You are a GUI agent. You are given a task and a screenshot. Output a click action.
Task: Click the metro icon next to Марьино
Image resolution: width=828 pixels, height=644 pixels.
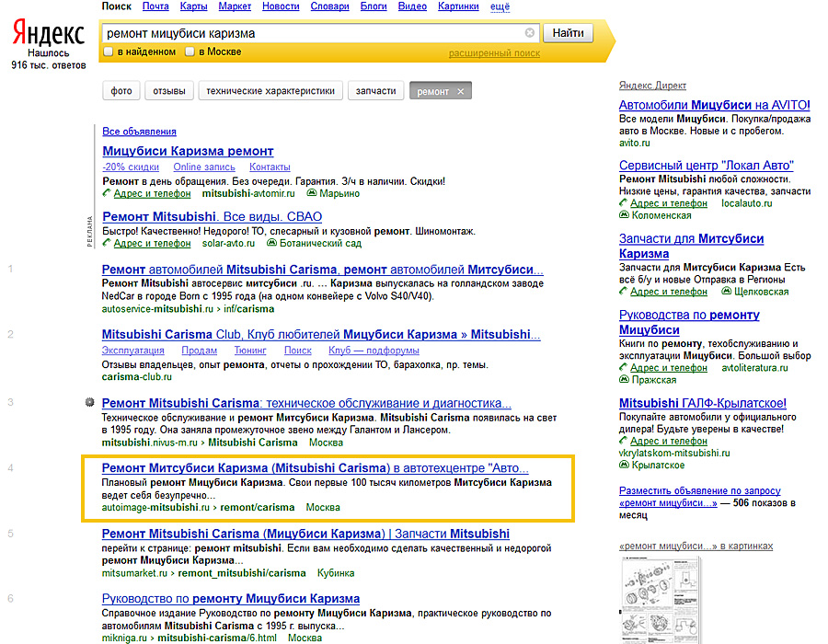312,193
